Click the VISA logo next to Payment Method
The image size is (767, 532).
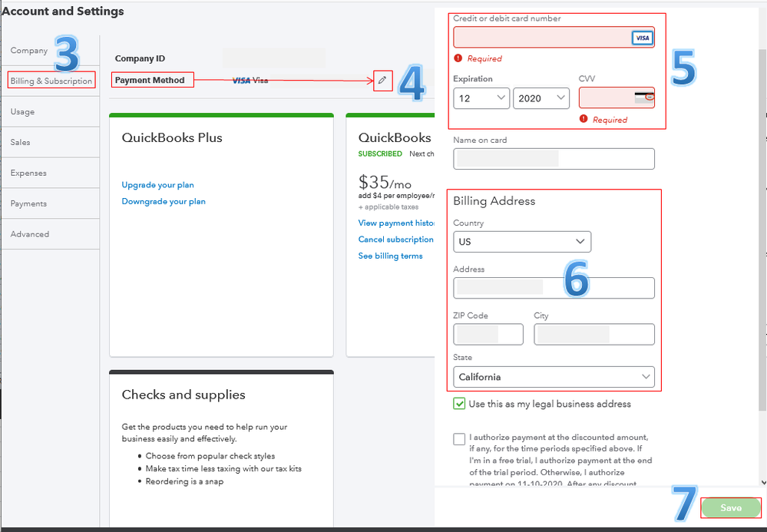click(x=242, y=81)
